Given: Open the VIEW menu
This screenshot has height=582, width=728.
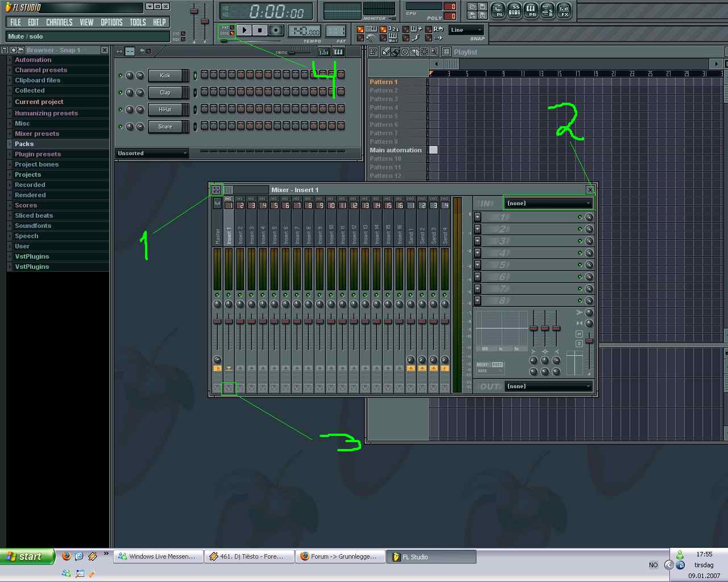Looking at the screenshot, I should click(x=86, y=22).
